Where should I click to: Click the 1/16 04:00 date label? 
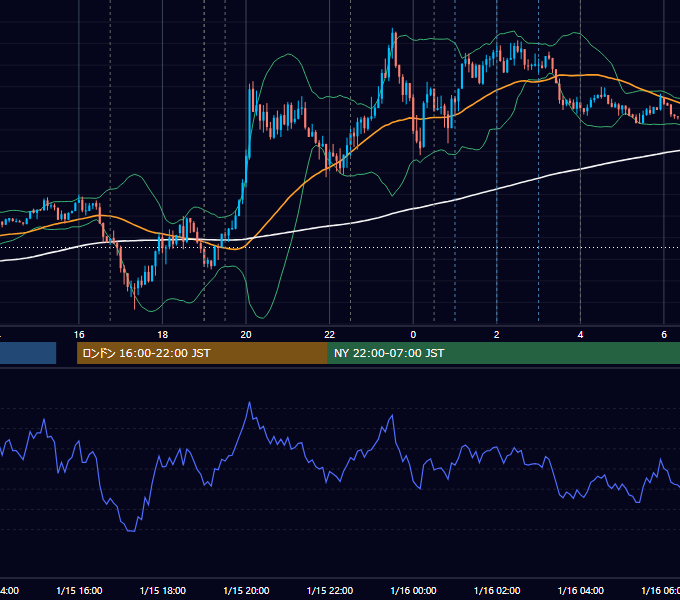tap(581, 591)
